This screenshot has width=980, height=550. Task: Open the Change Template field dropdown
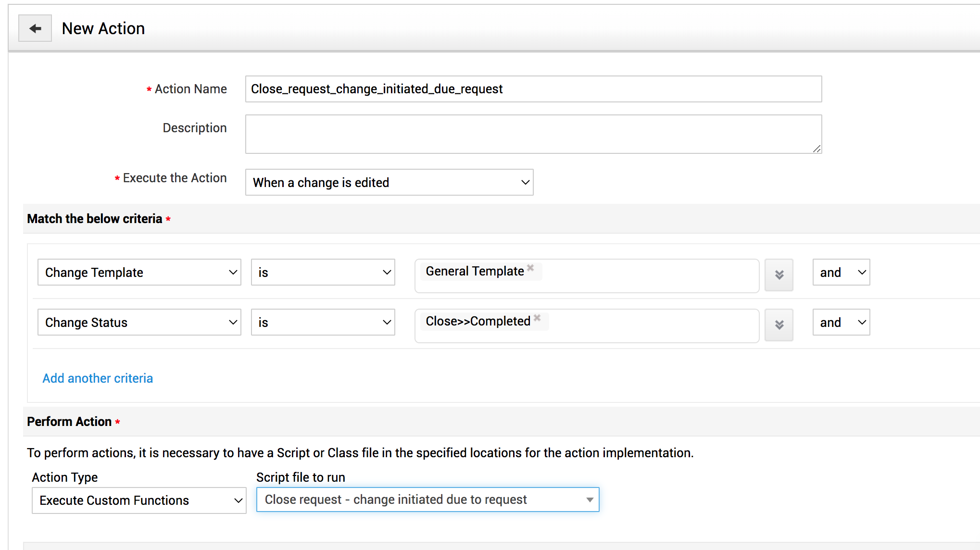coord(139,273)
